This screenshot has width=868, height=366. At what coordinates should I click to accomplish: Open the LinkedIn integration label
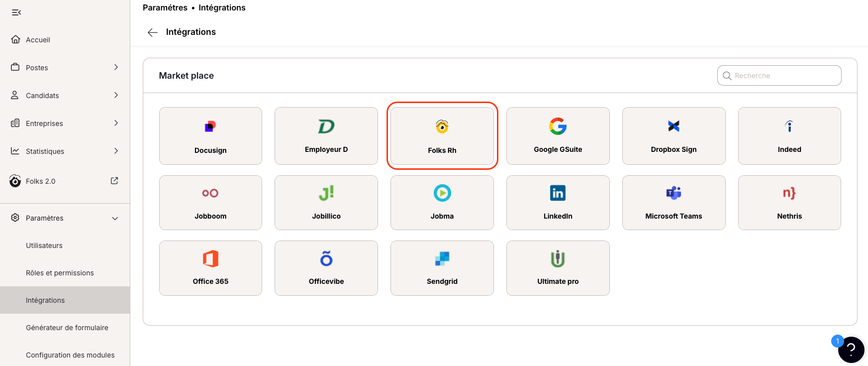(x=558, y=216)
